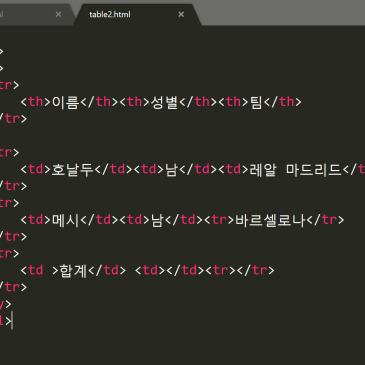Place cursor at end of last line
This screenshot has width=365, height=365.
12,321
